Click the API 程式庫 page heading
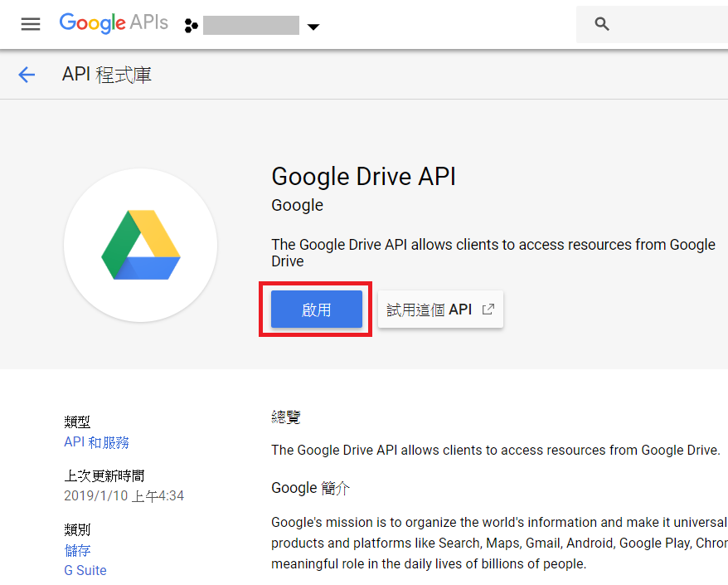728x585 pixels. 107,75
